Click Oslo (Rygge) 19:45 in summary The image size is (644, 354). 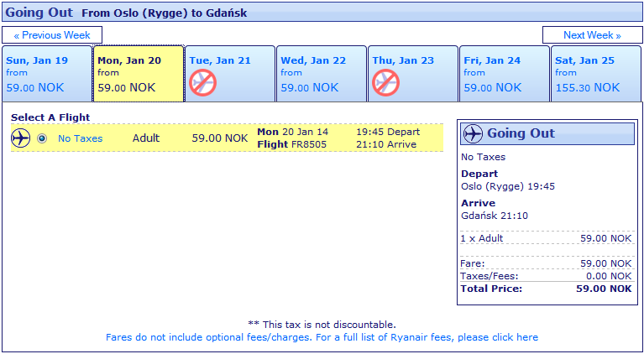point(508,186)
